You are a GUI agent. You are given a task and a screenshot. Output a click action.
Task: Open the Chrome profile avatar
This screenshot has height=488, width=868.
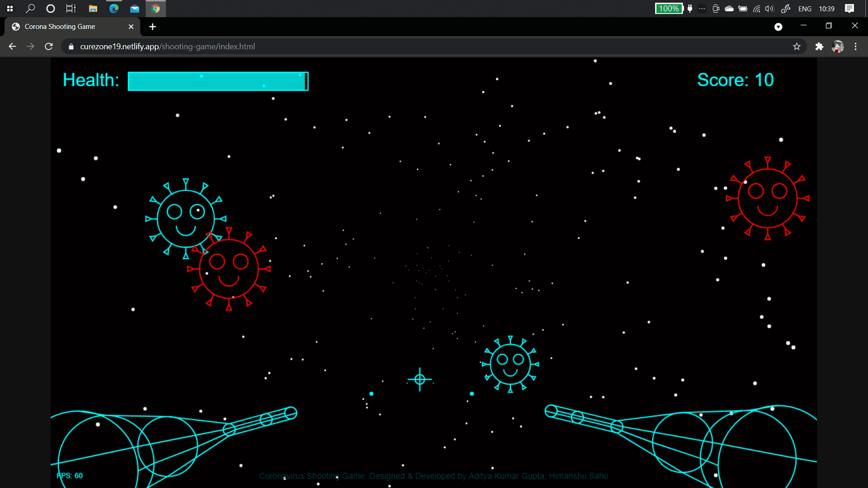pyautogui.click(x=837, y=46)
